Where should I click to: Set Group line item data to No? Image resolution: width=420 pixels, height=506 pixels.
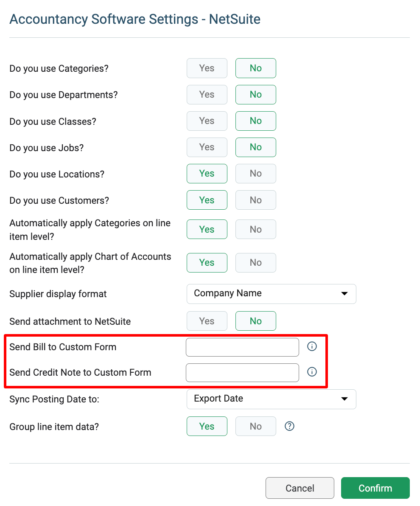(x=256, y=426)
